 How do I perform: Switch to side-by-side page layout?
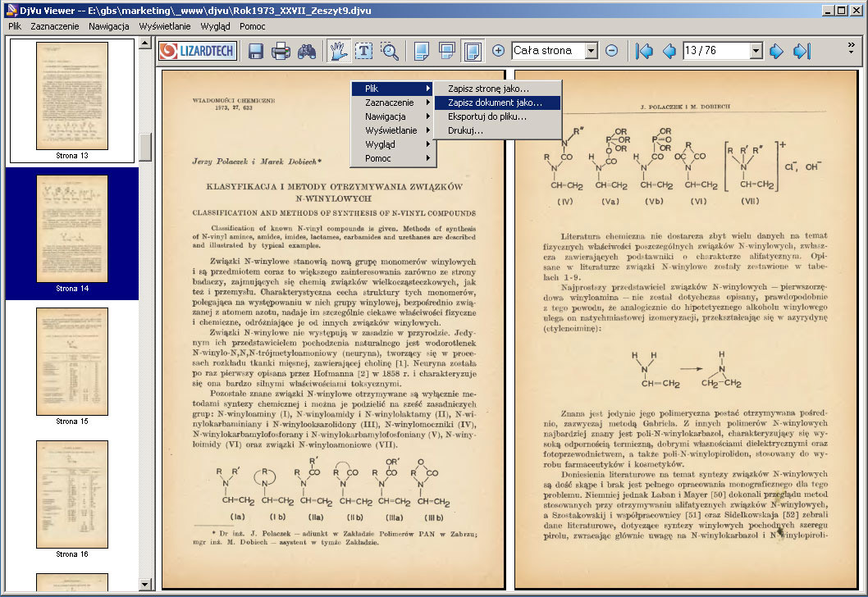[x=473, y=52]
